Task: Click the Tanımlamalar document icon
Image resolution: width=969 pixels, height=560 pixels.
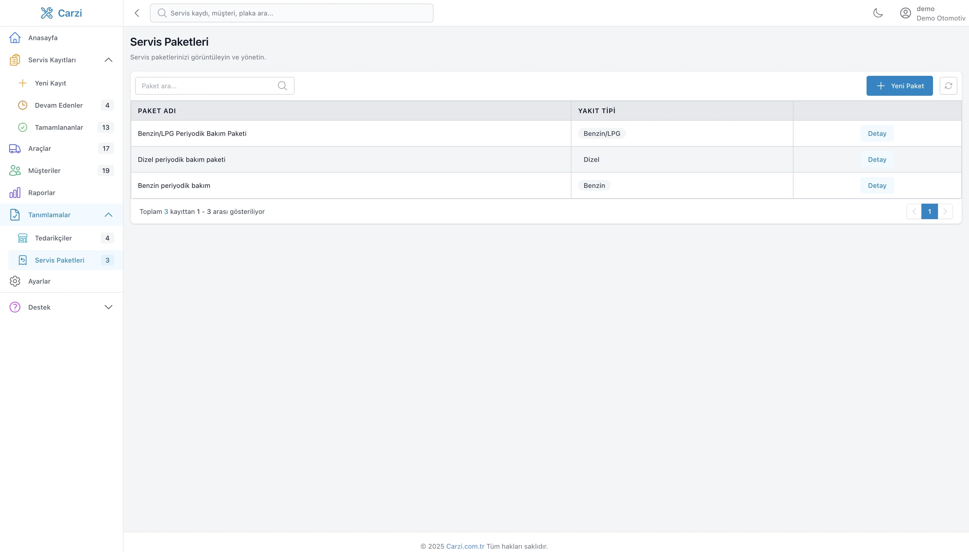Action: tap(15, 215)
